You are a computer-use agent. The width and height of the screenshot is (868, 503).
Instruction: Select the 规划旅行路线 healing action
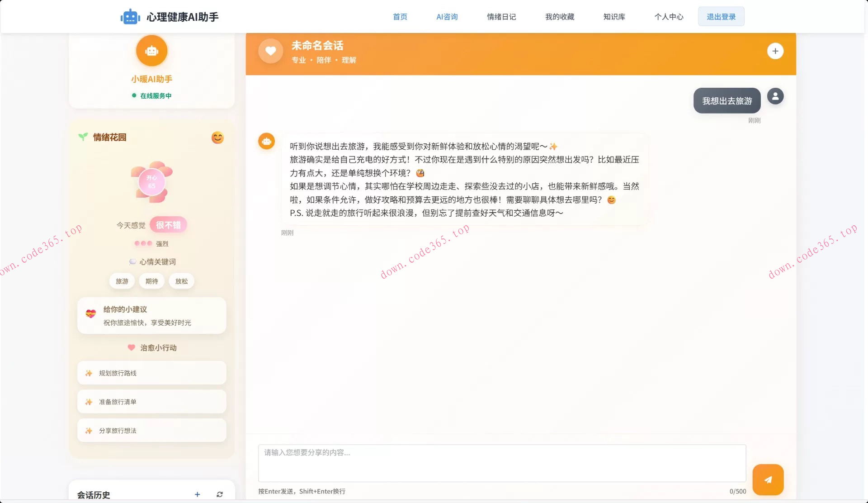(x=151, y=373)
